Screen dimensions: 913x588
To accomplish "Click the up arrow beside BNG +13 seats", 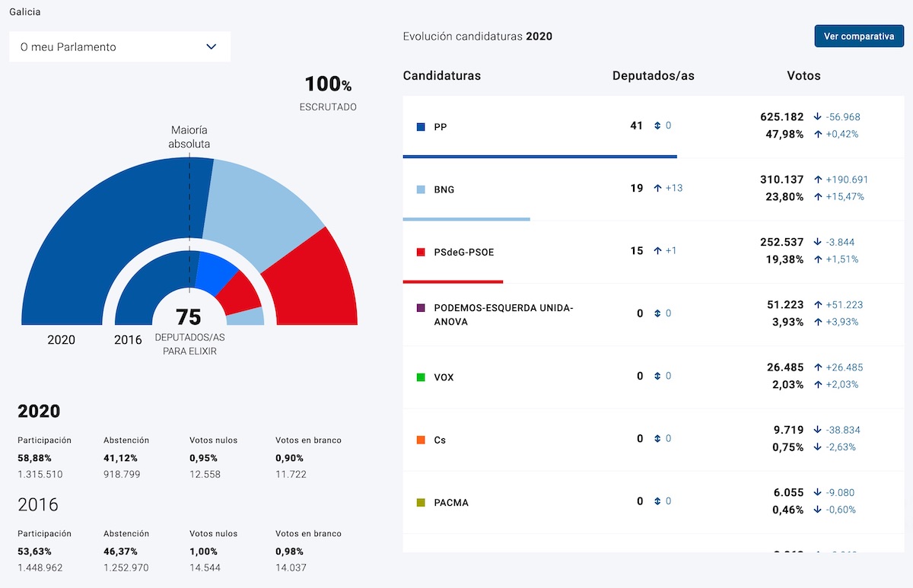I will pyautogui.click(x=657, y=189).
